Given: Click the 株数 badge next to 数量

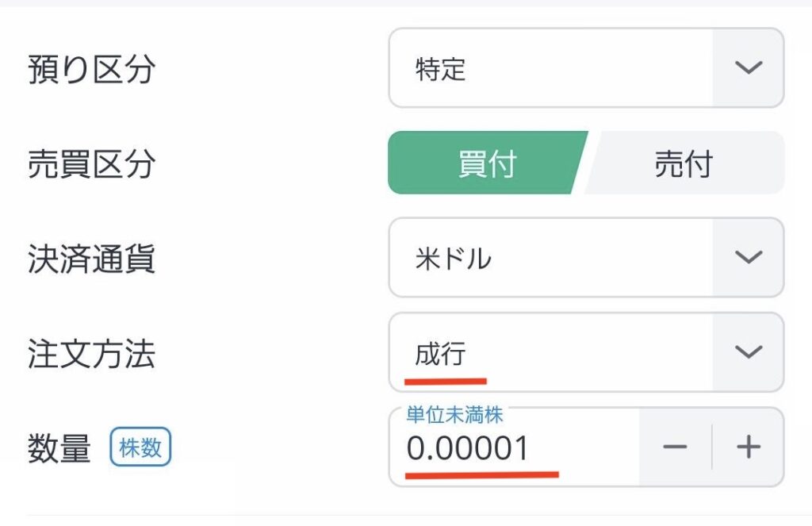Looking at the screenshot, I should pos(140,447).
